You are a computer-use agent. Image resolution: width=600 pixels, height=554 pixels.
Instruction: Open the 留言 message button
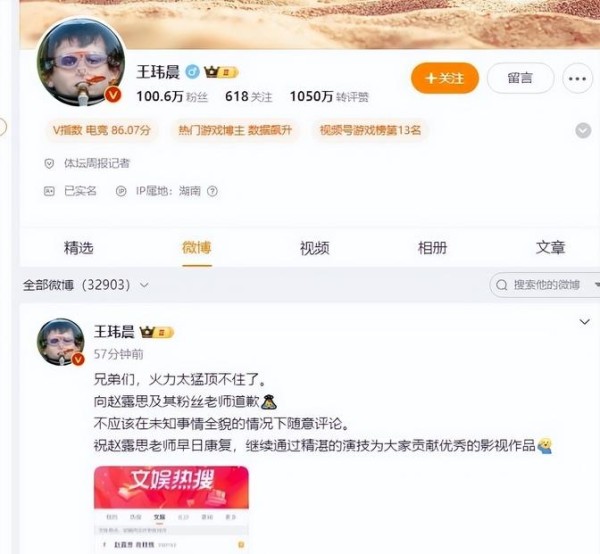[520, 78]
